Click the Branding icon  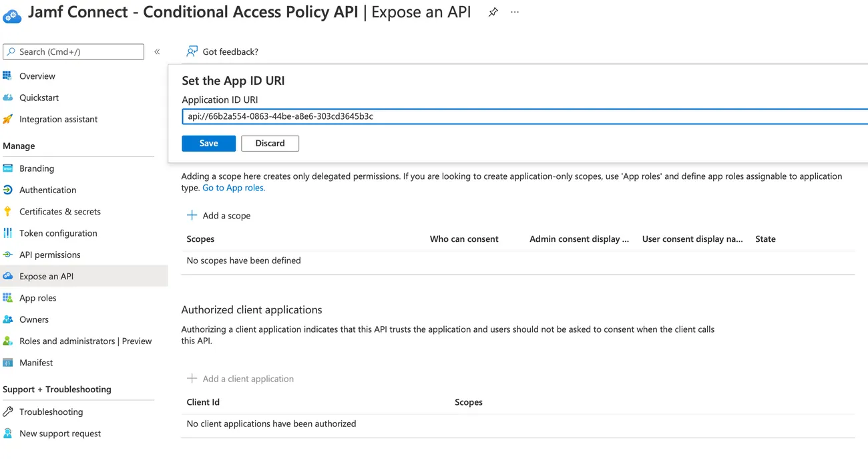7,168
